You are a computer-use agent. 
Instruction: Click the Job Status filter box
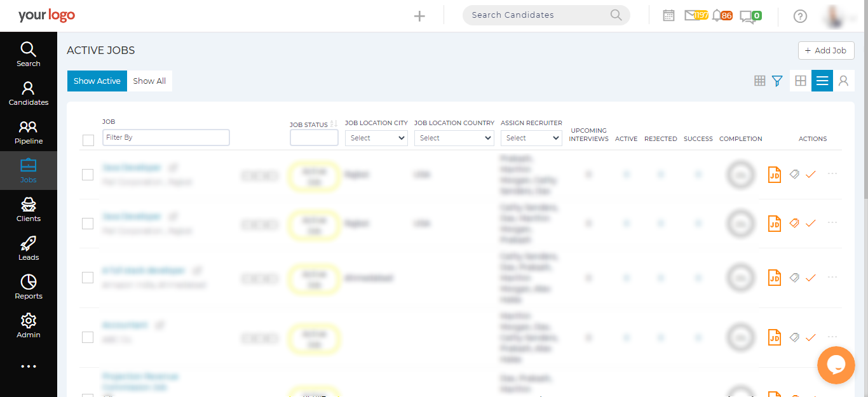pyautogui.click(x=314, y=137)
